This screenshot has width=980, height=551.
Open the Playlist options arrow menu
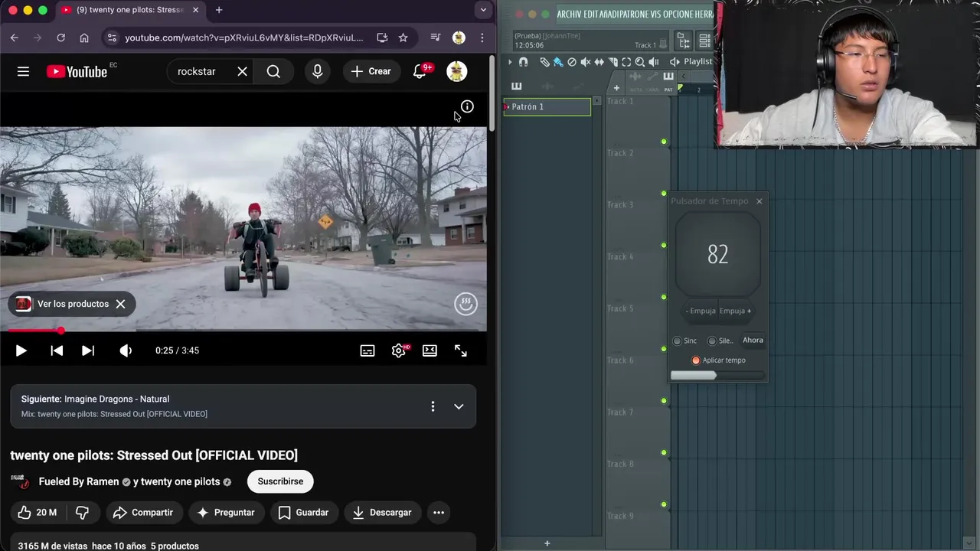510,62
